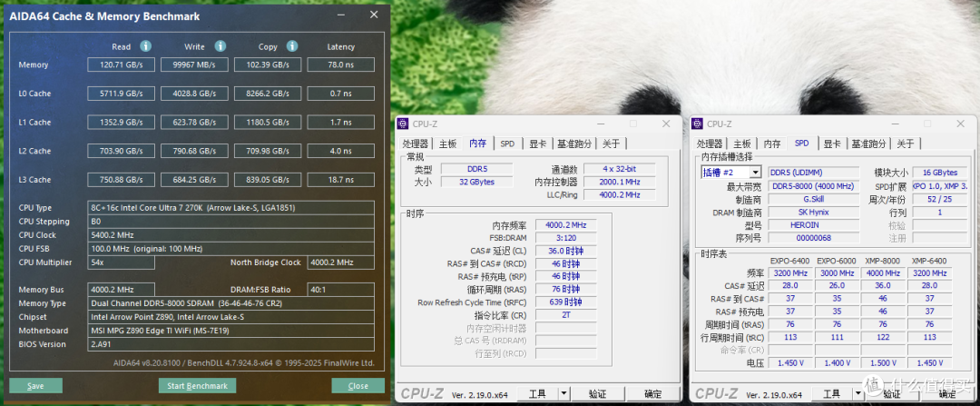Open 基準跑分 tab in the CPU-Z memory window
Screen dimensions: 980x406
(574, 144)
